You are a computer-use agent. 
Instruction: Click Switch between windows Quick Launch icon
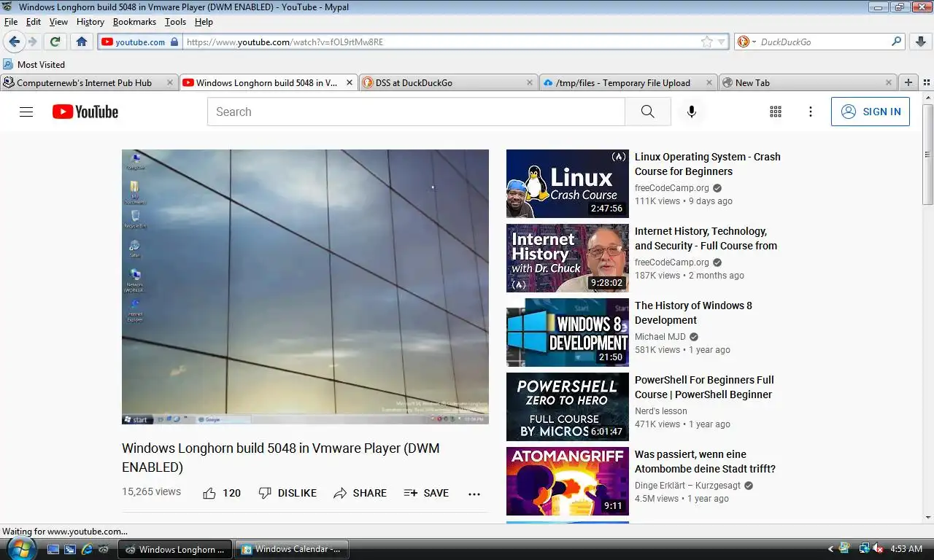pyautogui.click(x=70, y=549)
